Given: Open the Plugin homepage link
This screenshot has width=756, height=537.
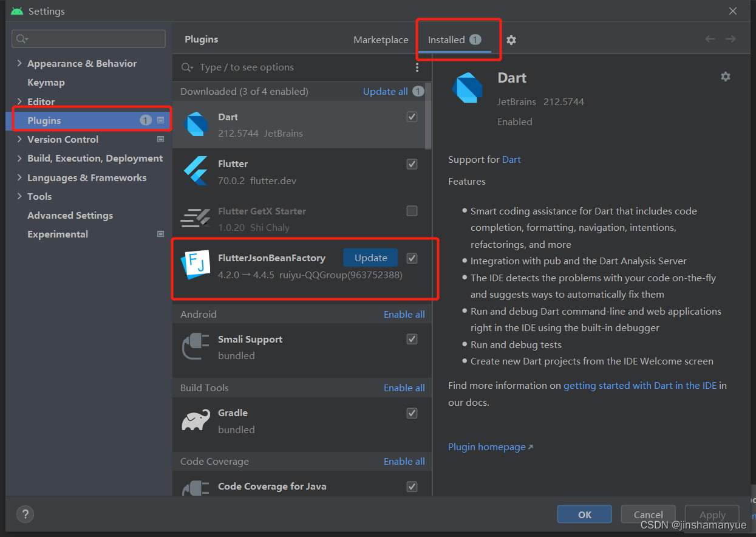Looking at the screenshot, I should click(487, 446).
